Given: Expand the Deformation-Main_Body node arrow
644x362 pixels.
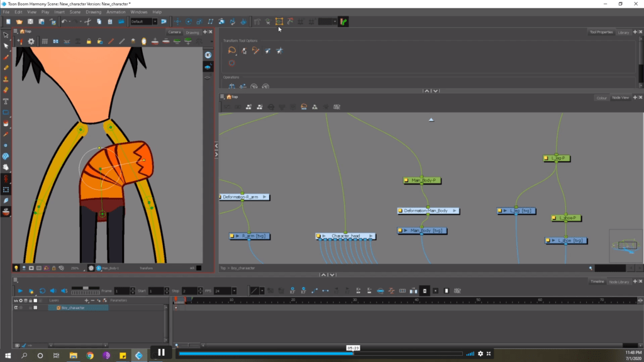Looking at the screenshot, I should click(454, 211).
